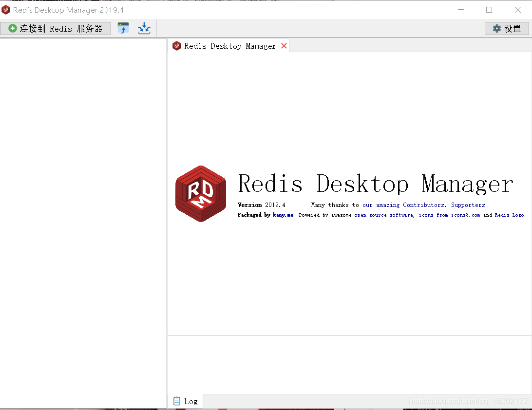Click the large RDM logo image
Screen dimensions: 532x410
201,194
